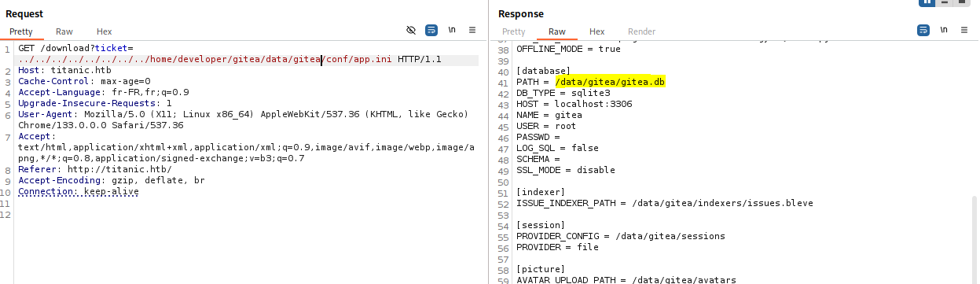Select the Pretty tab in Response

click(514, 31)
